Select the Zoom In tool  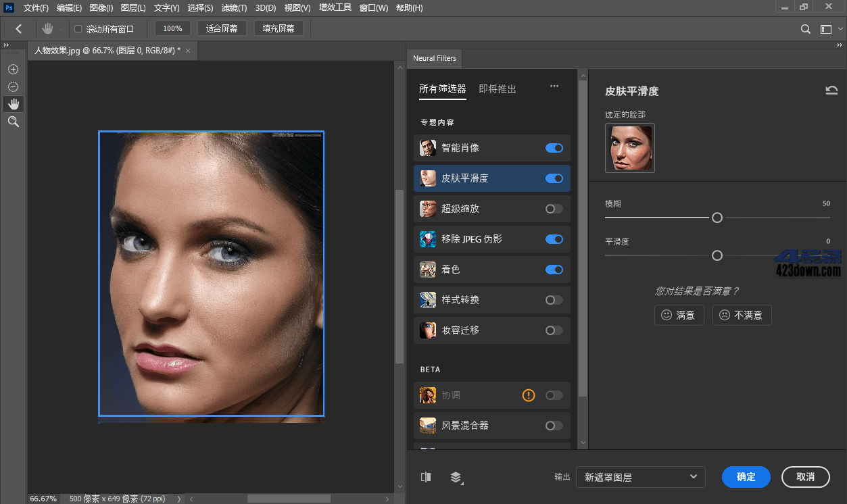click(x=12, y=69)
